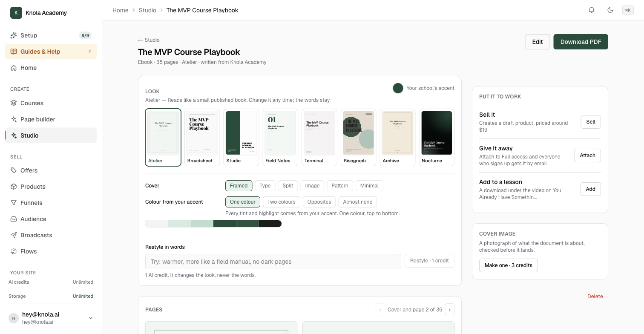Choose Almost none accent scheme
Image resolution: width=644 pixels, height=334 pixels.
[358, 202]
